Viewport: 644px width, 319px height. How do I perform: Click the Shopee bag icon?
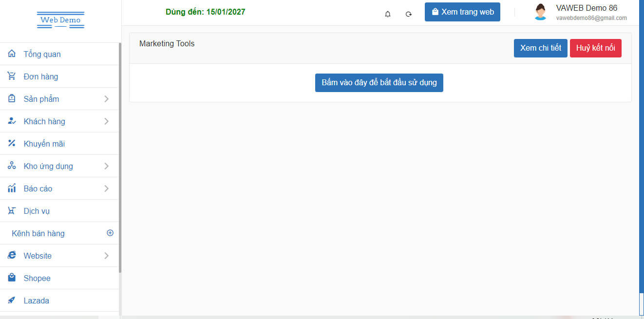coord(12,278)
